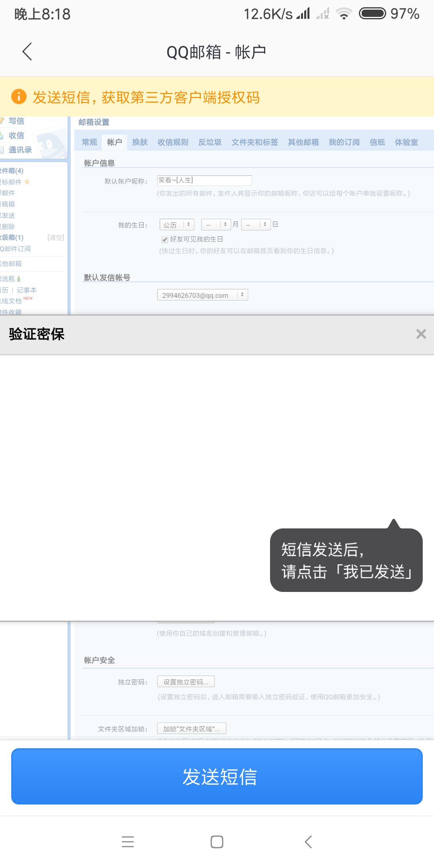Open 垃圾箱(1) folder
The height and width of the screenshot is (868, 434).
point(12,237)
